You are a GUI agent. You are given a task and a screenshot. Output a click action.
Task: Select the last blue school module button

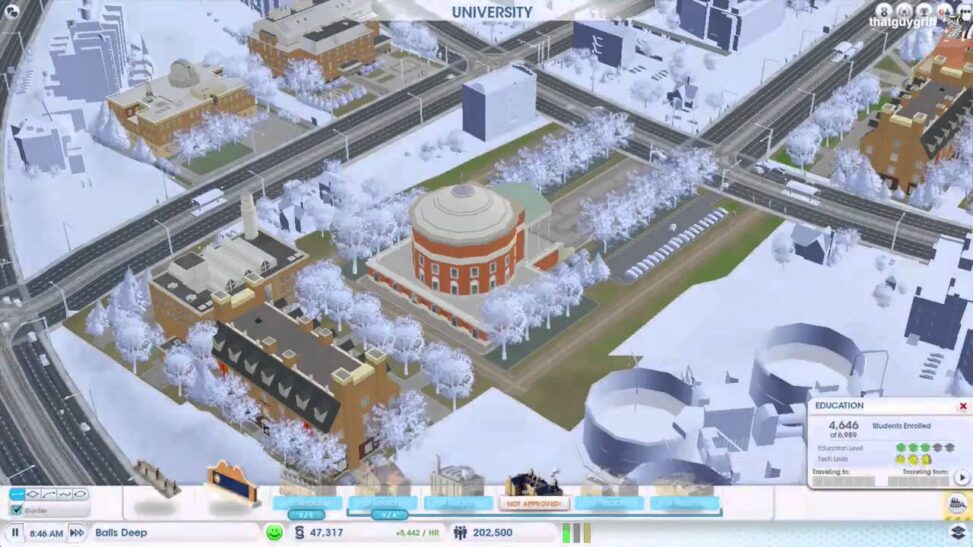tap(685, 503)
